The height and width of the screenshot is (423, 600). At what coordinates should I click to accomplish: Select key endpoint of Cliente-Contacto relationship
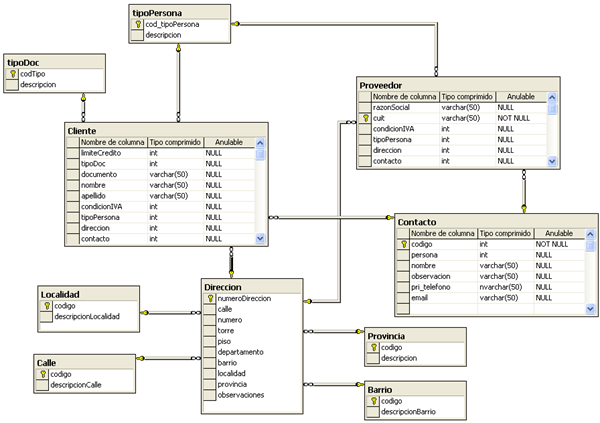(390, 217)
